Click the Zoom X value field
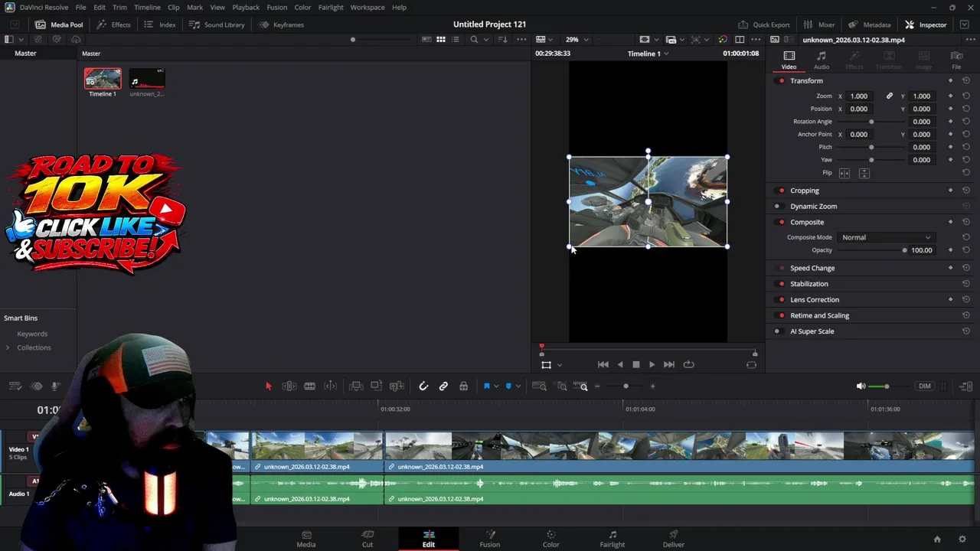This screenshot has width=980, height=551. 859,96
